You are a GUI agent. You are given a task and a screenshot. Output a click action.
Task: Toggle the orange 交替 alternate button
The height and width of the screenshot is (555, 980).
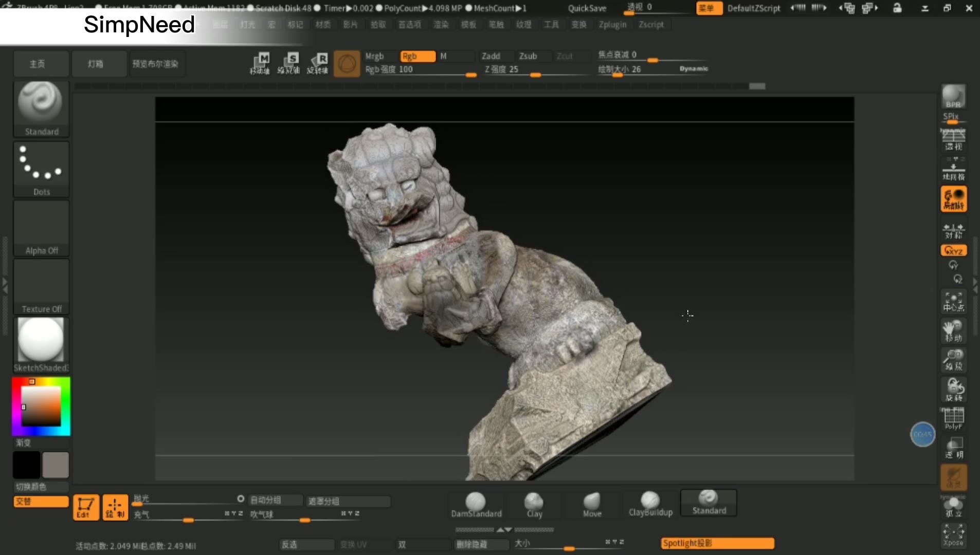coord(41,502)
